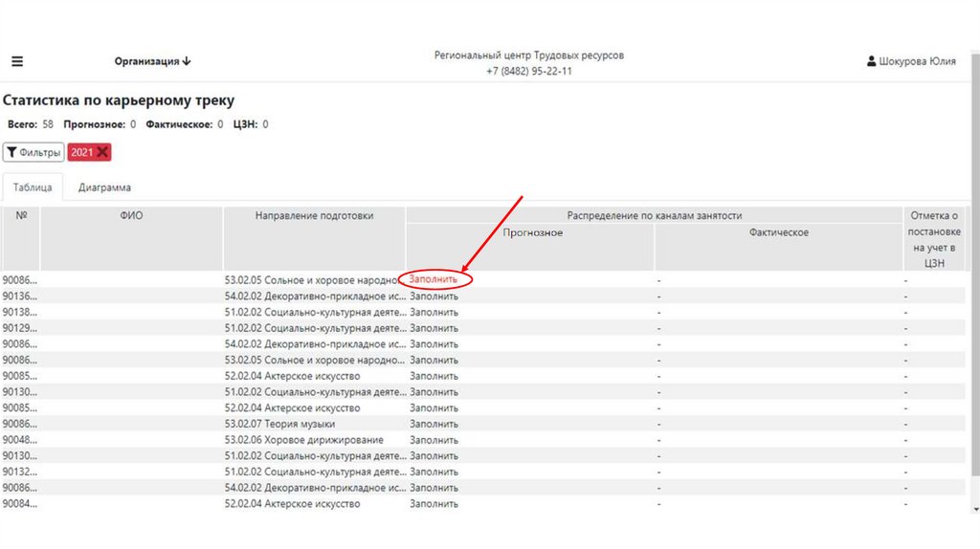
Task: Remove the 2021 filter tag with the X
Action: (x=103, y=152)
